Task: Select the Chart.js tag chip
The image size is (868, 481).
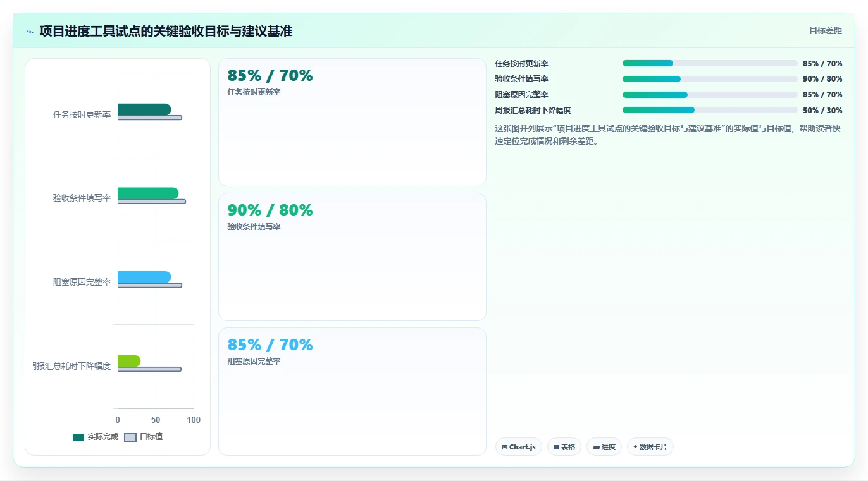Action: click(519, 447)
